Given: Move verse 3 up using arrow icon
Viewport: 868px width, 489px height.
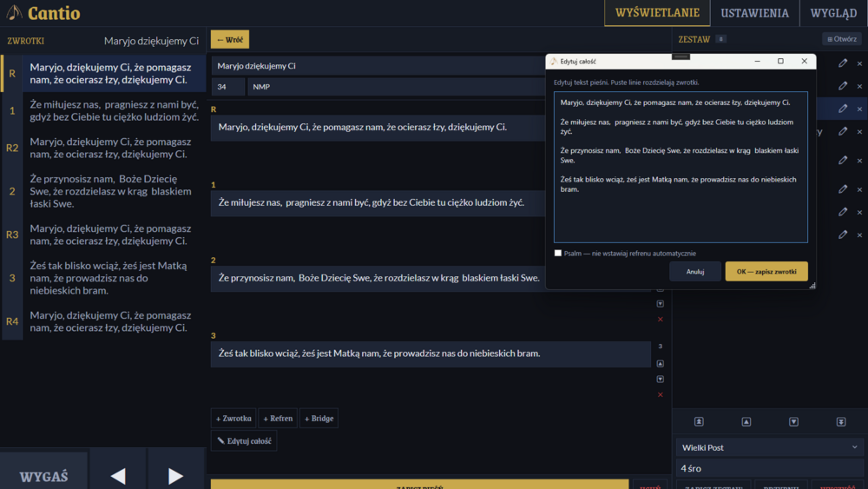Looking at the screenshot, I should point(660,363).
